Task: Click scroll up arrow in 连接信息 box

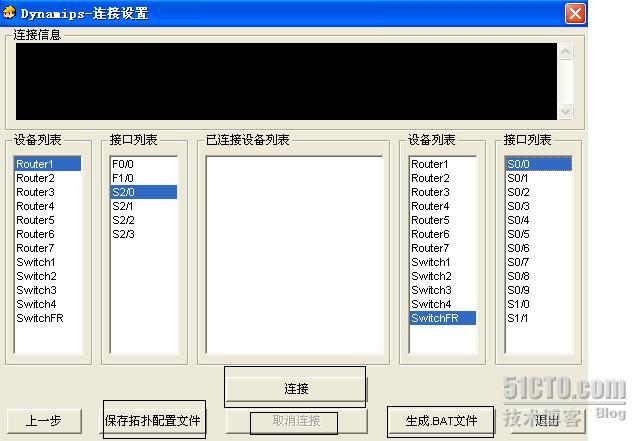Action: coord(565,51)
